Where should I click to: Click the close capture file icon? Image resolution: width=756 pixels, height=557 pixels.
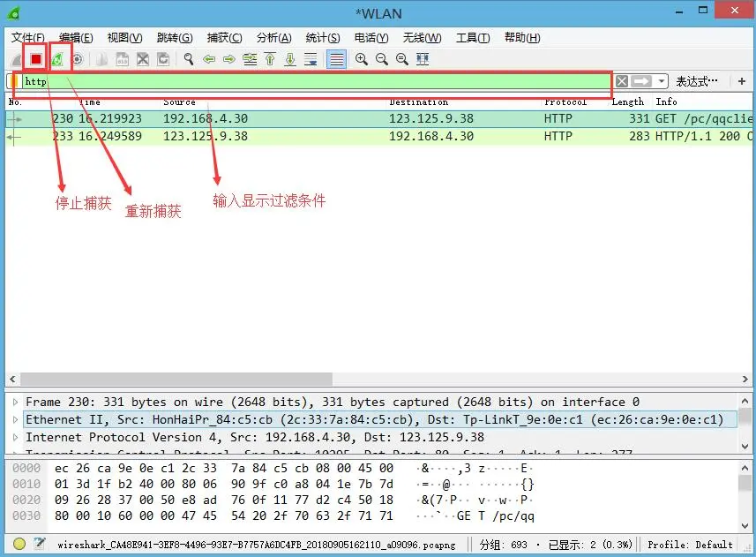[143, 59]
